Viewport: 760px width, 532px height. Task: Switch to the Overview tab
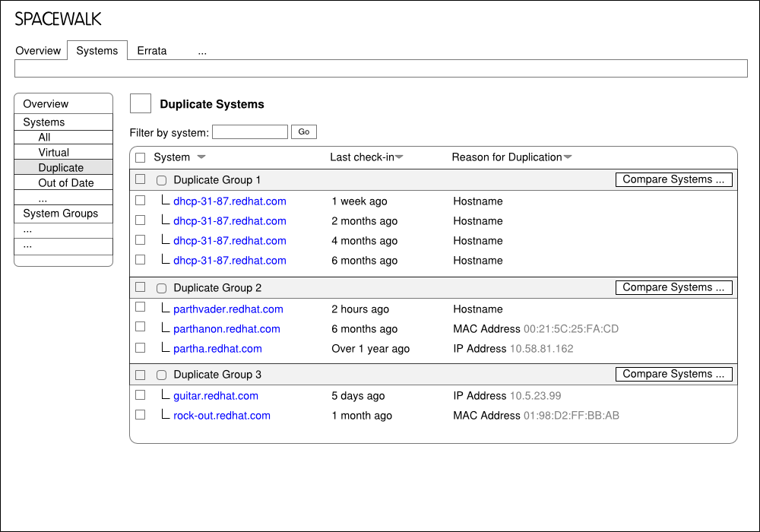38,51
